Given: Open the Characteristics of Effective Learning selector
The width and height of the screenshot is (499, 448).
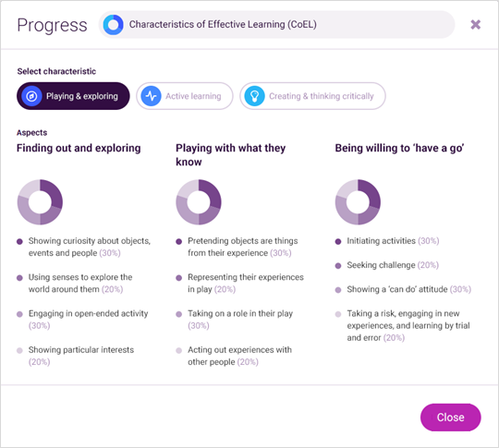Looking at the screenshot, I should click(x=276, y=25).
